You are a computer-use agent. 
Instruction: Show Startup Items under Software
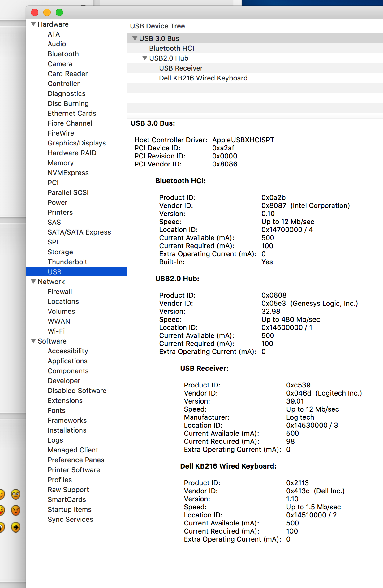point(69,509)
